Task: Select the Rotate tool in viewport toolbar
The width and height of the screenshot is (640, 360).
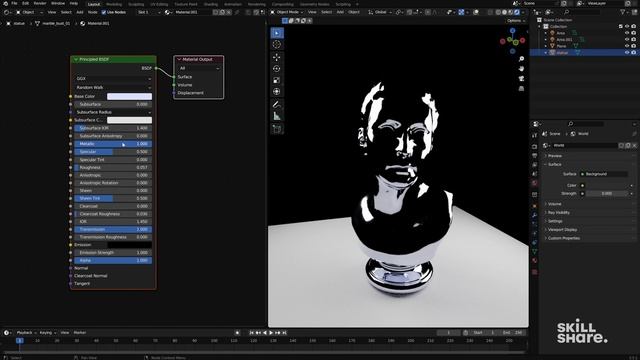Action: coord(277,69)
